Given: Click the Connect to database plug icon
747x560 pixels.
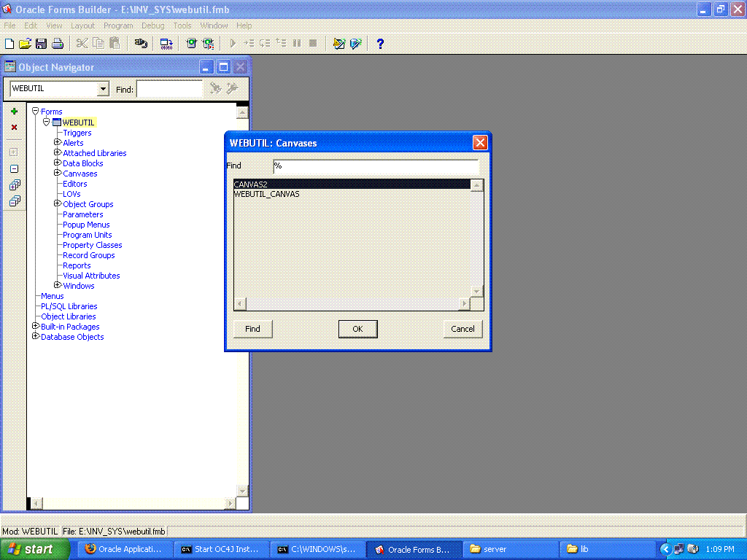Looking at the screenshot, I should [141, 44].
